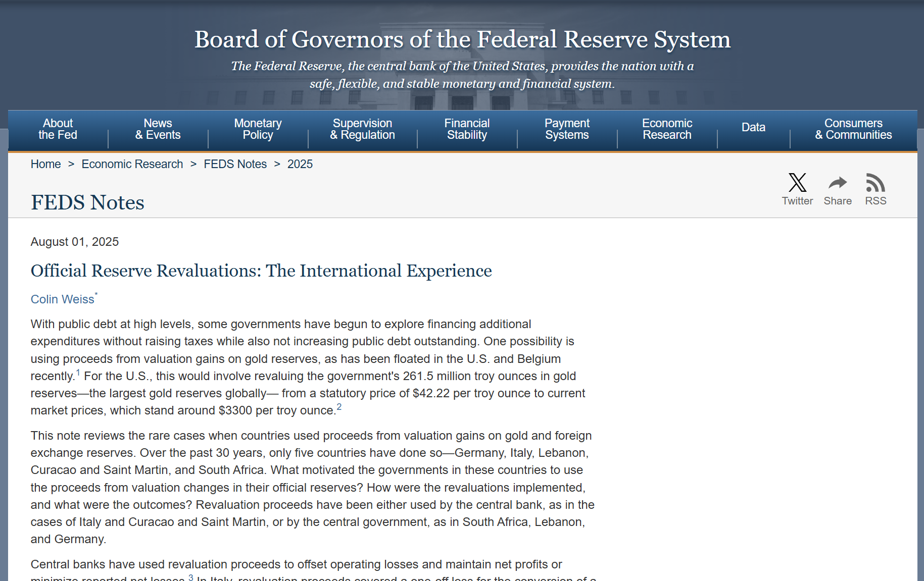The width and height of the screenshot is (924, 581).
Task: Click FEDS Notes breadcrumb link
Action: [x=235, y=164]
